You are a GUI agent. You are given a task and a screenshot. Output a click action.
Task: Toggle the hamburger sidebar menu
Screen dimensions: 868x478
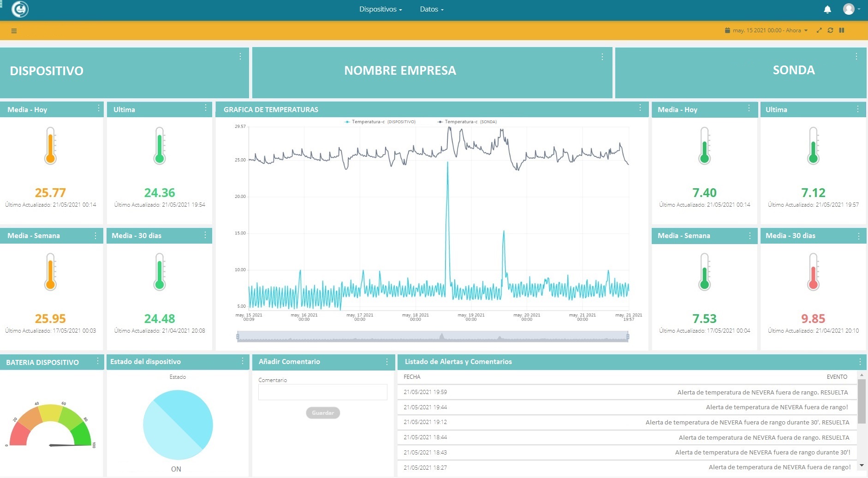coord(14,31)
